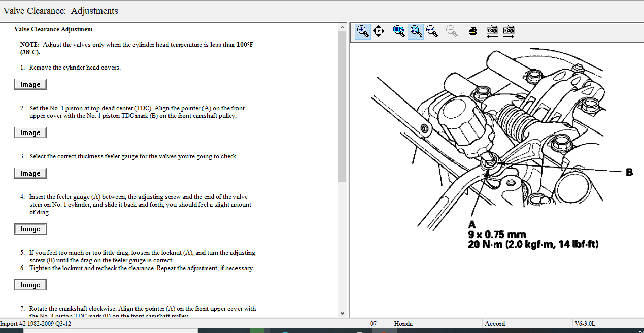Click the 'Honda' status bar cell
The width and height of the screenshot is (644, 333).
(x=436, y=323)
